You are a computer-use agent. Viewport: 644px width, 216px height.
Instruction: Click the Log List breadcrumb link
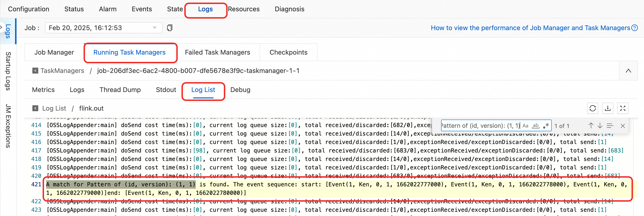click(x=54, y=108)
